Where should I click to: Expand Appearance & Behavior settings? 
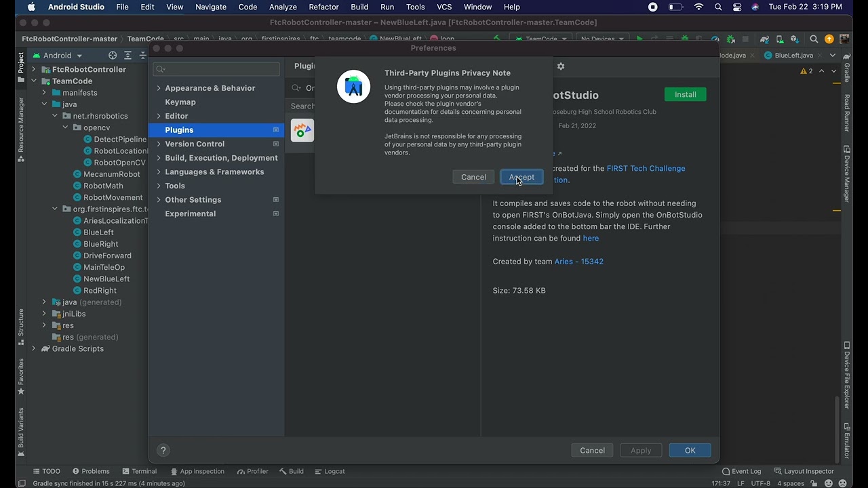click(159, 88)
